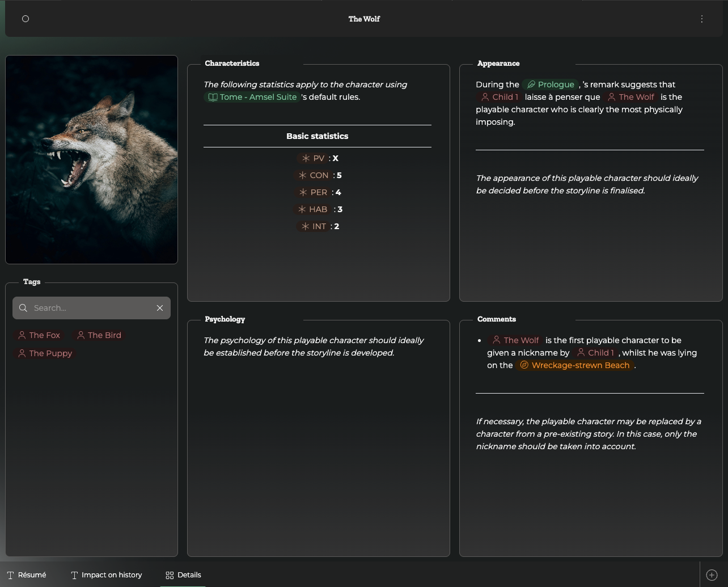
Task: Click the wolf portrait image
Action: 91,159
